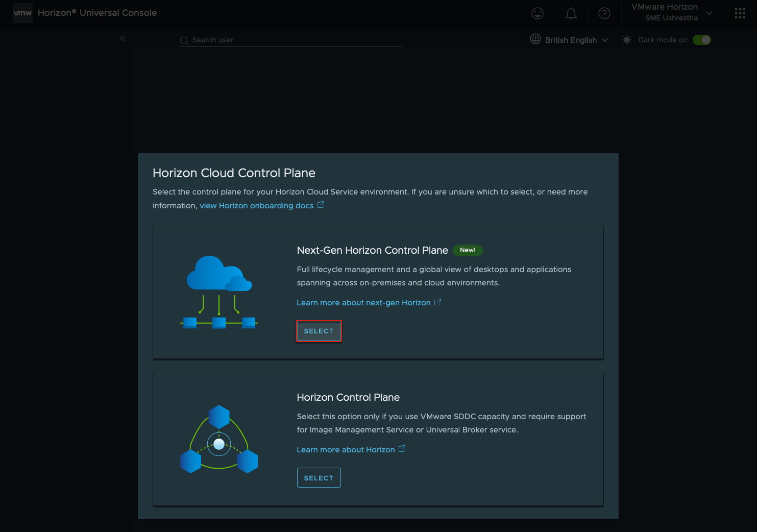
Task: Click Horizon Universal Console title
Action: point(97,13)
